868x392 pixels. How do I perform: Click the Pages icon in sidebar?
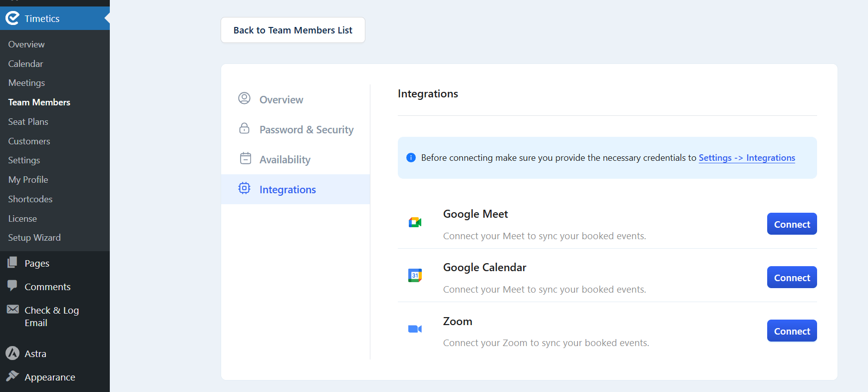click(13, 262)
